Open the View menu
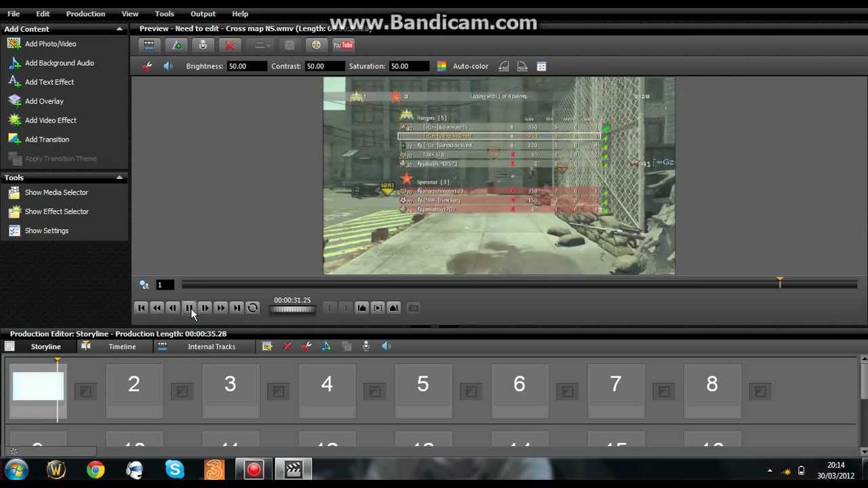Screen dimensions: 868x488 point(130,14)
